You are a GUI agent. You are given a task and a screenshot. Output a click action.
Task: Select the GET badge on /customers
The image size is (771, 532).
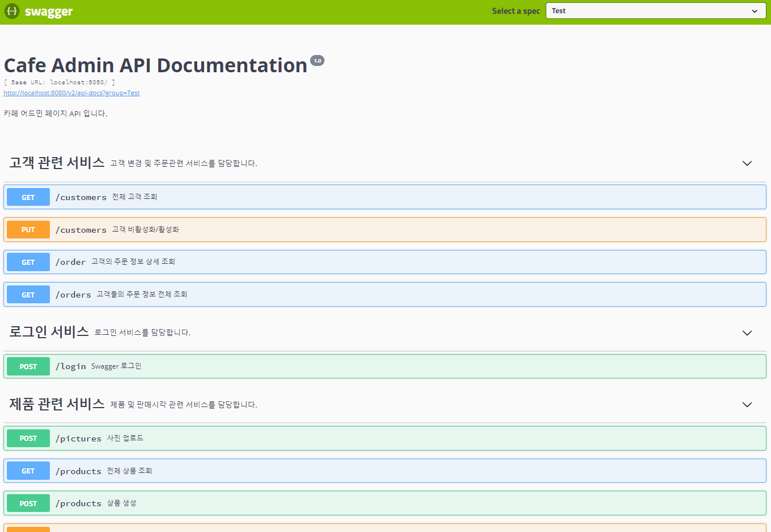coord(28,197)
